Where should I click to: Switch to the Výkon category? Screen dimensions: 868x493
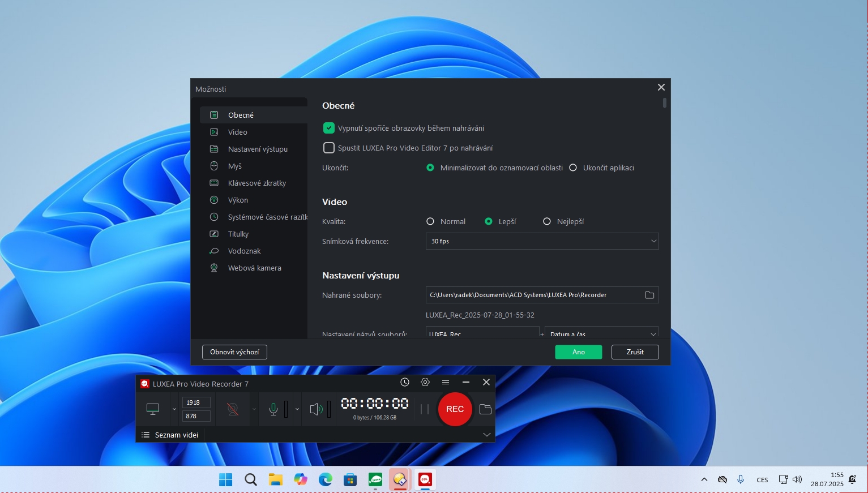[254, 200]
